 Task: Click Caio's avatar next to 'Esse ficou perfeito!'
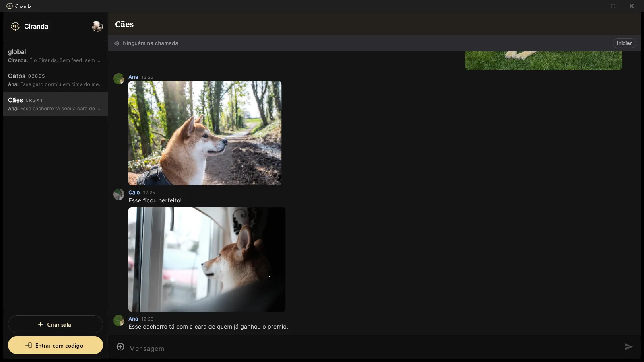[x=119, y=194]
